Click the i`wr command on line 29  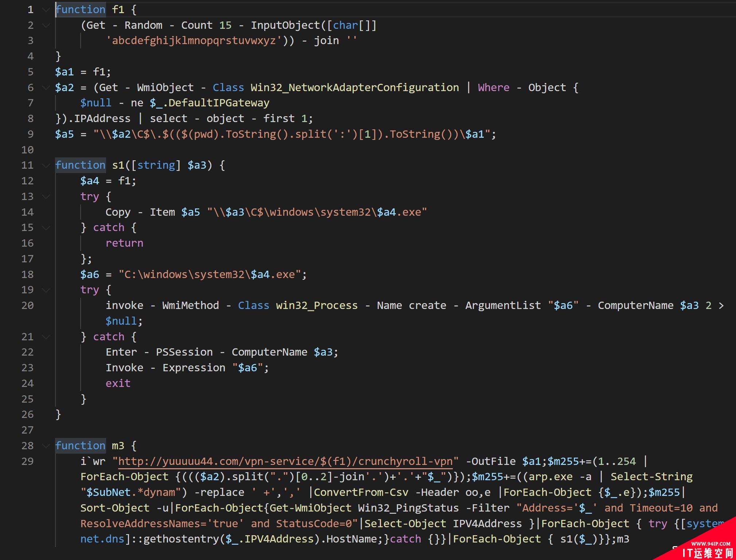coord(93,462)
